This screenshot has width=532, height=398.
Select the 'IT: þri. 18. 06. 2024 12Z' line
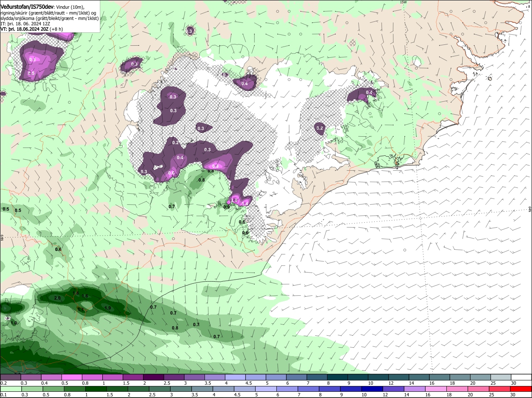tap(25, 24)
